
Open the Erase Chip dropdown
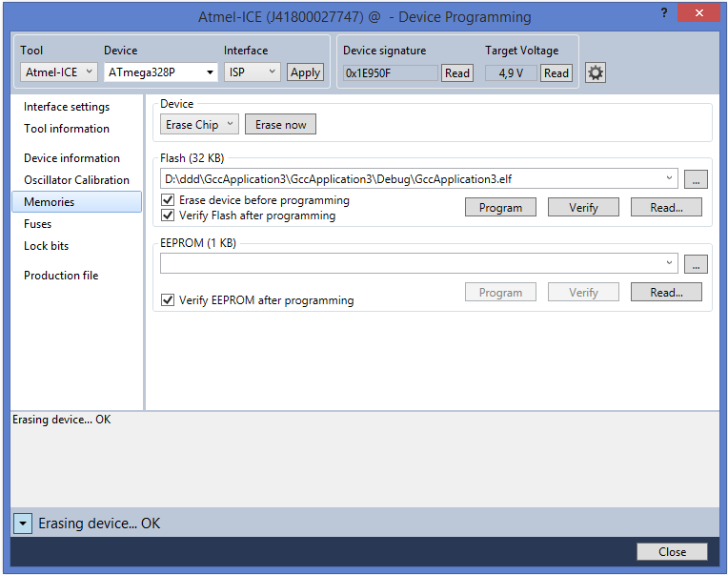tap(199, 125)
